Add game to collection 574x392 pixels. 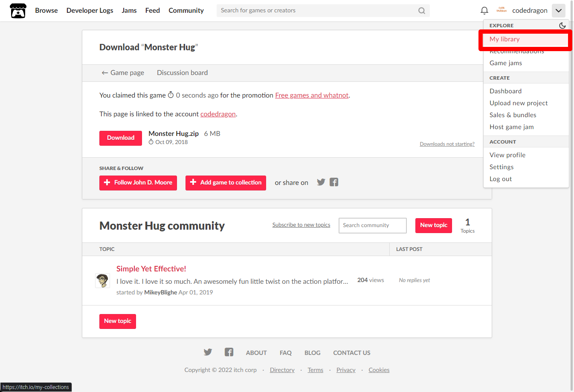pos(226,183)
